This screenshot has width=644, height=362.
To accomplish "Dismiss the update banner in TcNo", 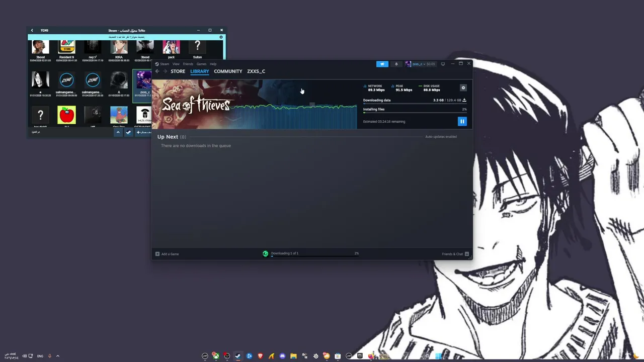I will click(221, 37).
